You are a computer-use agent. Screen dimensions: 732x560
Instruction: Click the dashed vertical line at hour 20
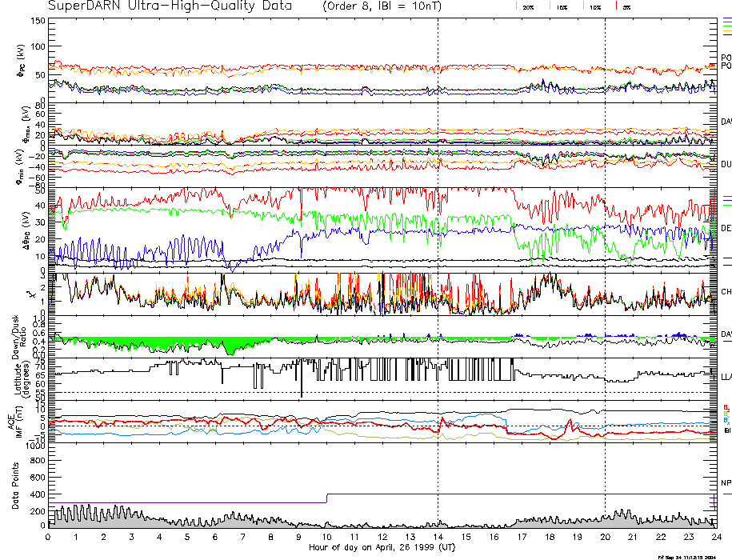pos(605,240)
